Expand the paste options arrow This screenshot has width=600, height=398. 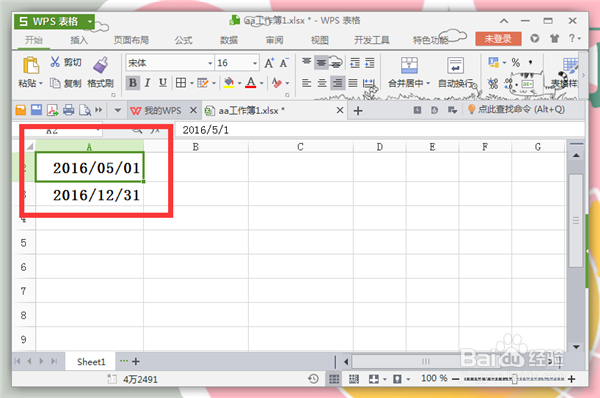point(41,83)
